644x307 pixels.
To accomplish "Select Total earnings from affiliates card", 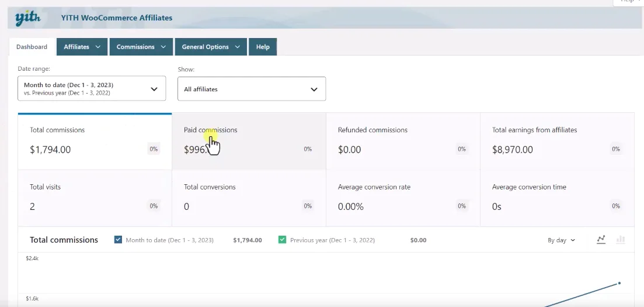I will [557, 141].
